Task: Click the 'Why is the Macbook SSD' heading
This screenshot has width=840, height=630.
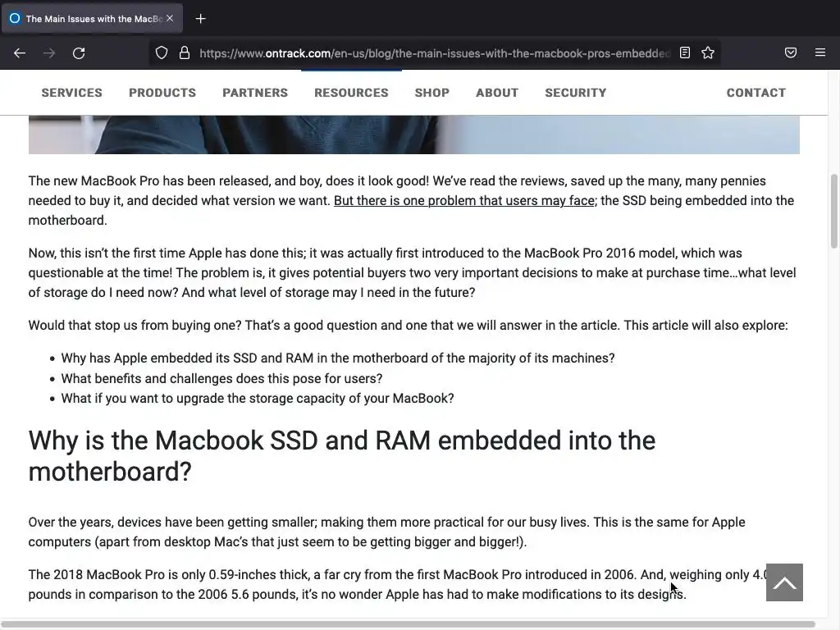Action: 342,456
